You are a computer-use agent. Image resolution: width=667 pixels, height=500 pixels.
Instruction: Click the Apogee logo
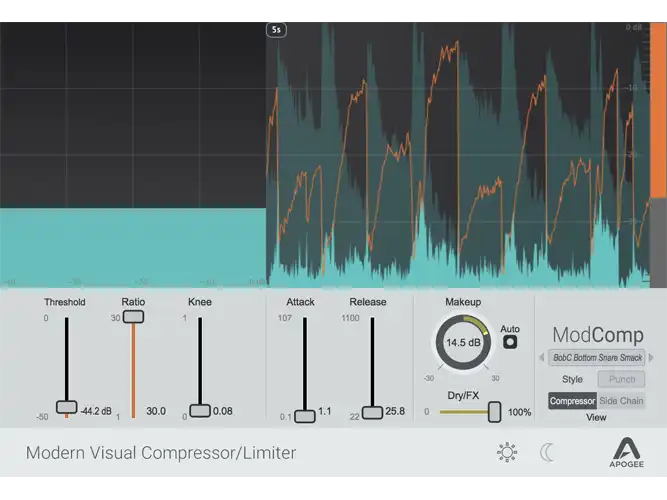[626, 452]
